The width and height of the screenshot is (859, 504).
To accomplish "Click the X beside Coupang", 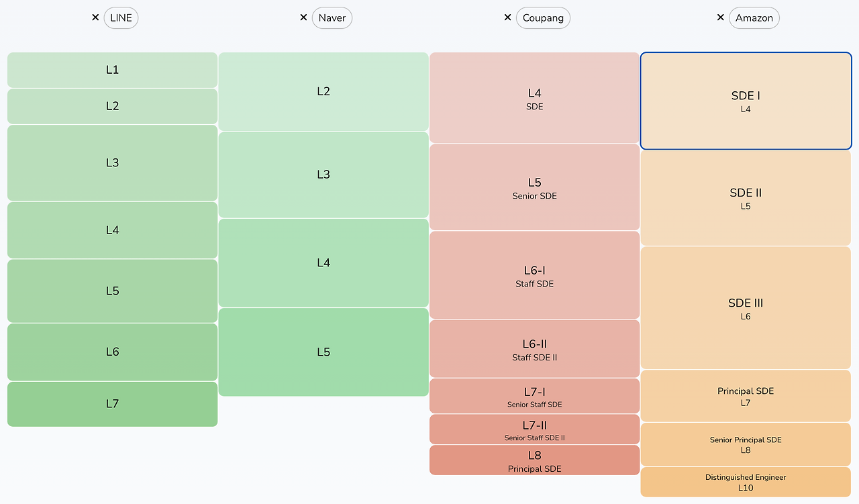I will (507, 17).
